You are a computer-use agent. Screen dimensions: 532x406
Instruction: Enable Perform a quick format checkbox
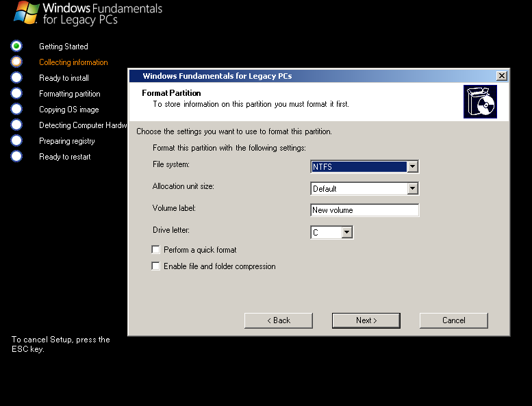[x=155, y=250]
